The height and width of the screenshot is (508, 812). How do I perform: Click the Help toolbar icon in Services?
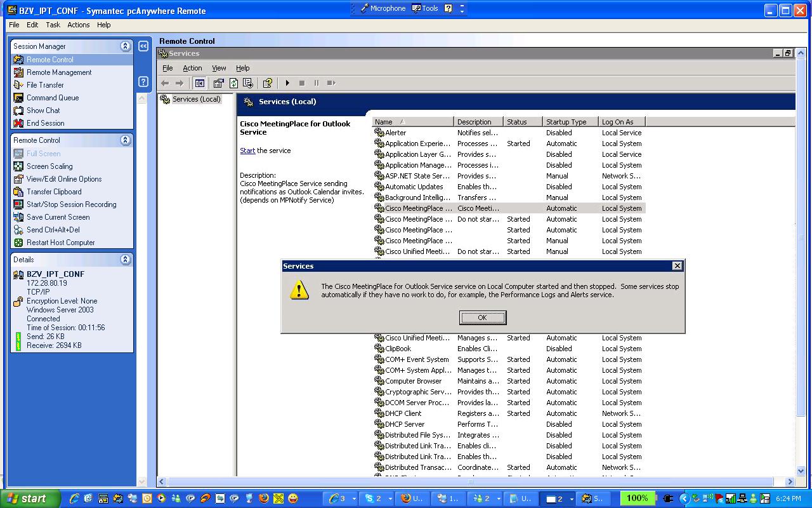[x=268, y=83]
